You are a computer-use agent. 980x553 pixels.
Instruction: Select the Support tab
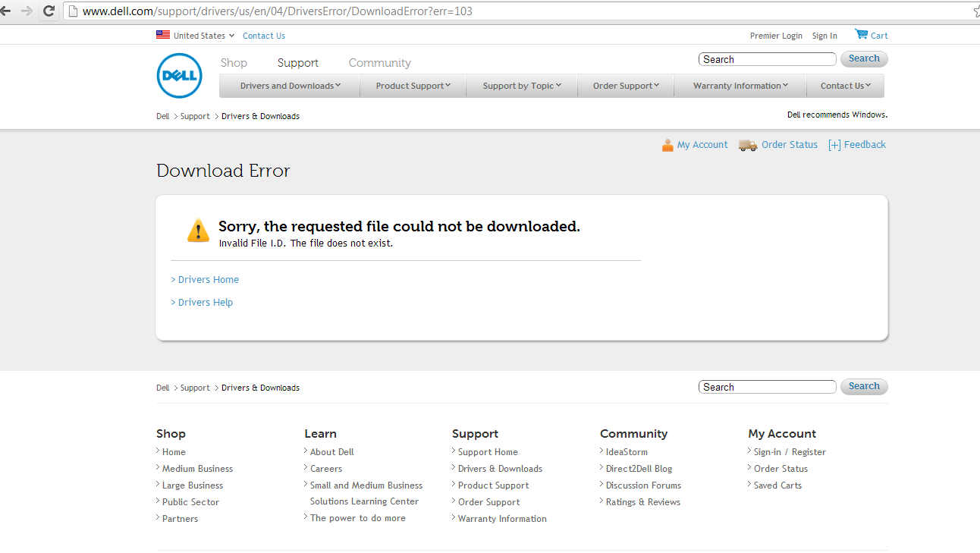(x=298, y=63)
